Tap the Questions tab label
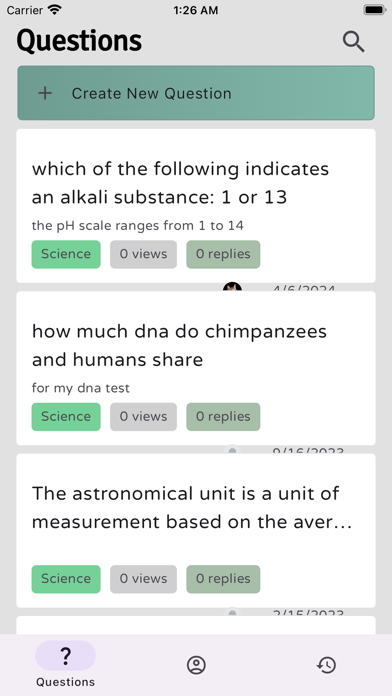The width and height of the screenshot is (392, 696). [65, 682]
